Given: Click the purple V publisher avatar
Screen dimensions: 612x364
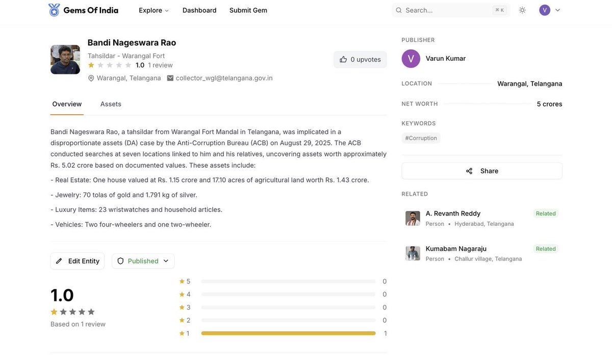Looking at the screenshot, I should click(411, 59).
